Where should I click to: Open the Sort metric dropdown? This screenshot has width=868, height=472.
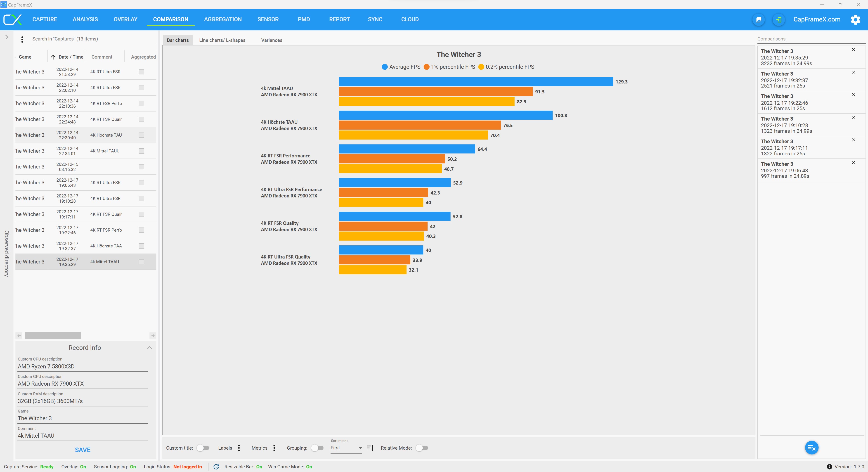(x=346, y=448)
